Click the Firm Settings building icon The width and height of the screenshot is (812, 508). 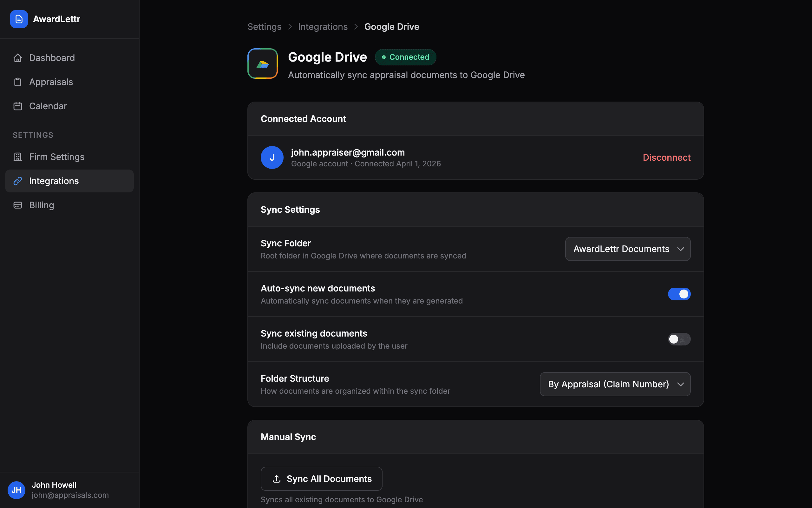pyautogui.click(x=18, y=157)
